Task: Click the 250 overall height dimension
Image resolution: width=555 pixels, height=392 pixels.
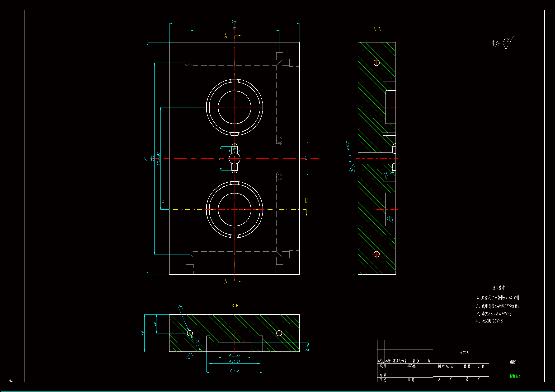Action: click(146, 158)
